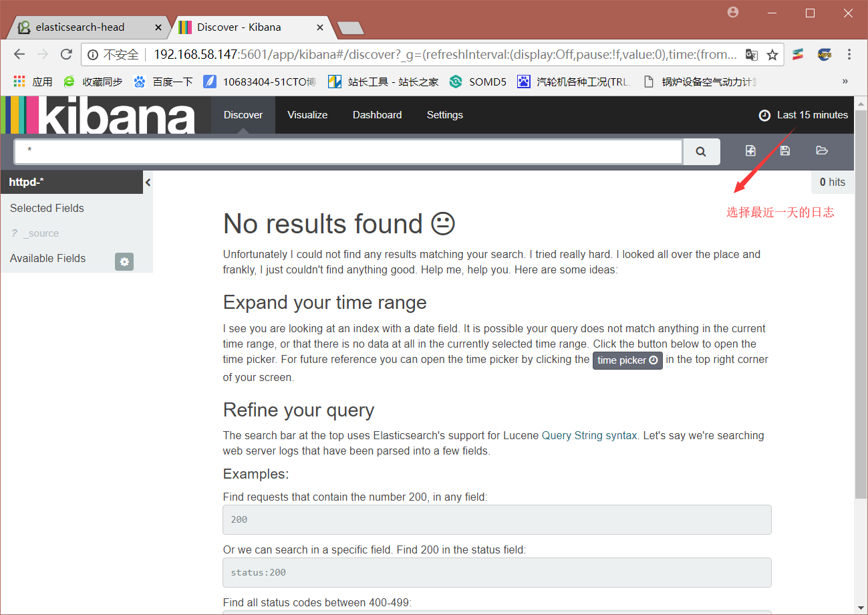The image size is (868, 615).
Task: Open New Search icon in toolbar
Action: 750,151
